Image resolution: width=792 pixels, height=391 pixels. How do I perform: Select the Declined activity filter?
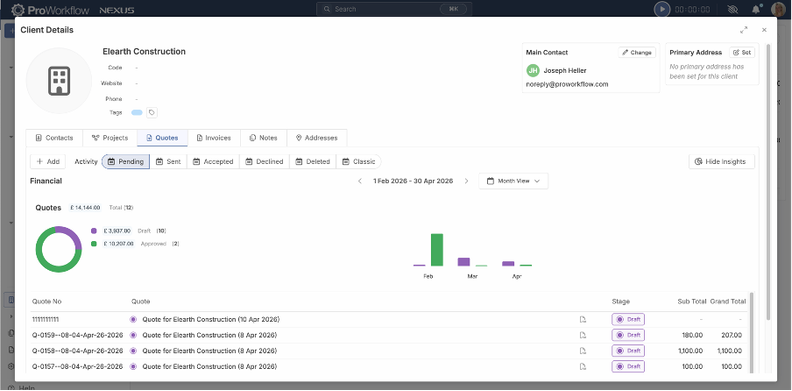point(264,162)
